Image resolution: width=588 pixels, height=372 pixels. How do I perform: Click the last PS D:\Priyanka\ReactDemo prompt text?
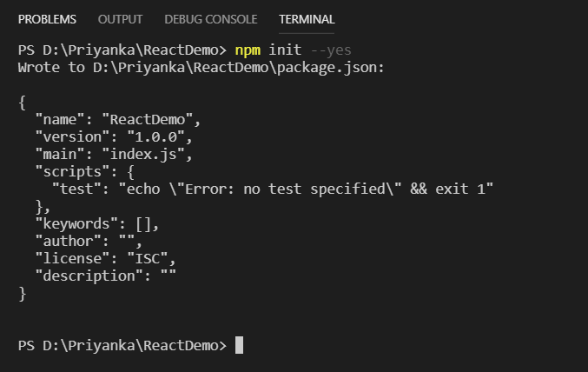point(122,345)
